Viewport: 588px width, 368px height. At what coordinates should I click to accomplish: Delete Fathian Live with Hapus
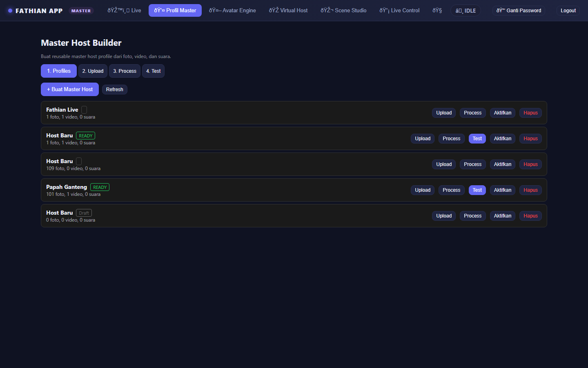click(x=531, y=113)
